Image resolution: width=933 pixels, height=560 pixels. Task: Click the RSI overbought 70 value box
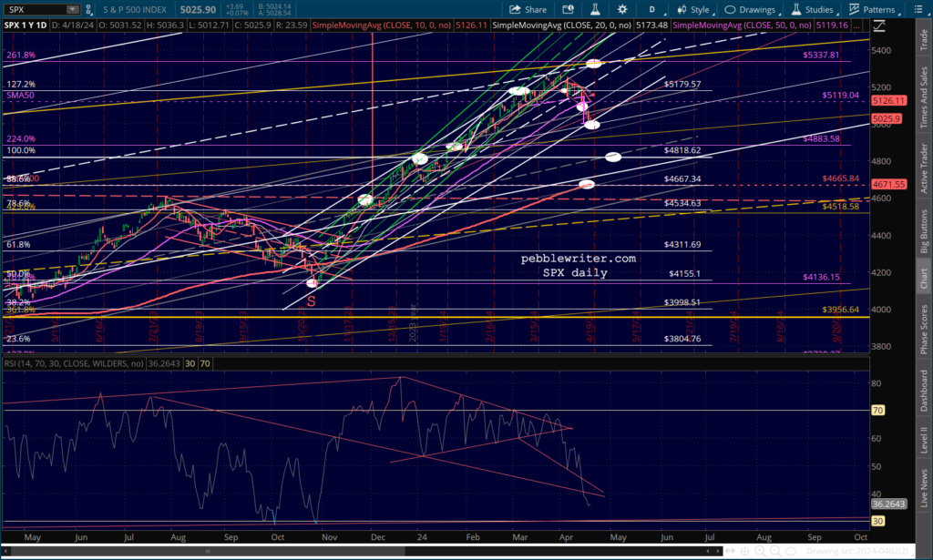coord(205,363)
